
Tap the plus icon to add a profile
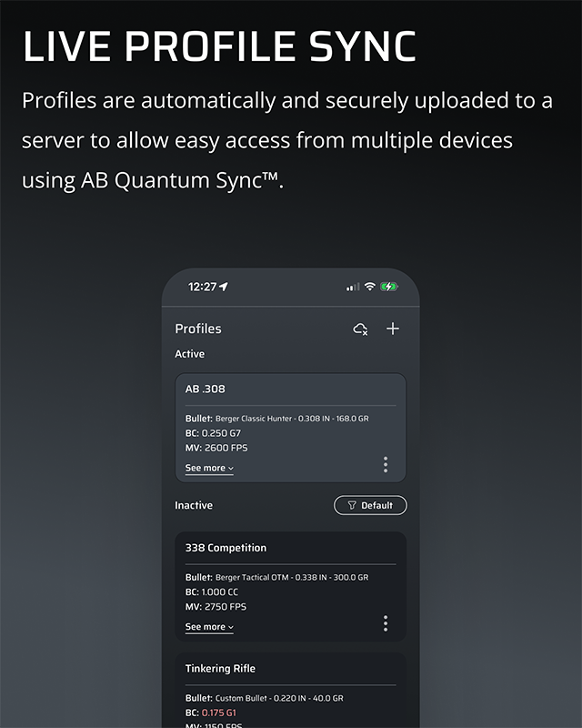(x=391, y=328)
